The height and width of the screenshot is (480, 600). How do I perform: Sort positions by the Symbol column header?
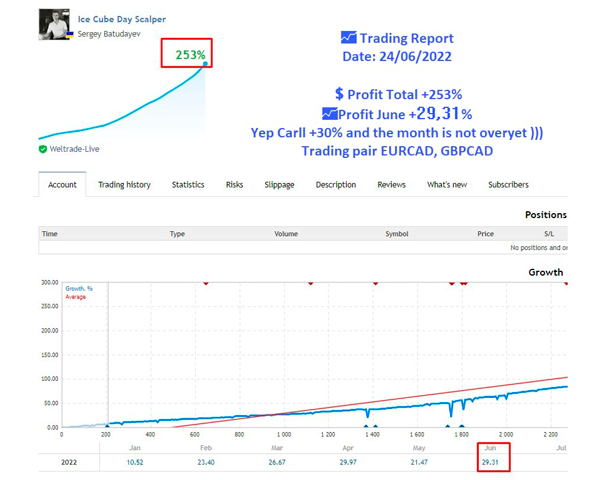pyautogui.click(x=396, y=234)
